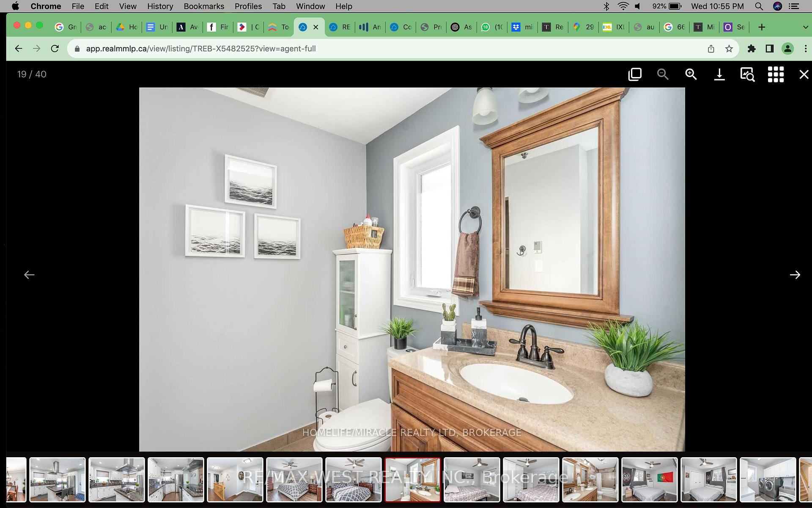Launch image search for this photo
812x508 pixels.
747,75
